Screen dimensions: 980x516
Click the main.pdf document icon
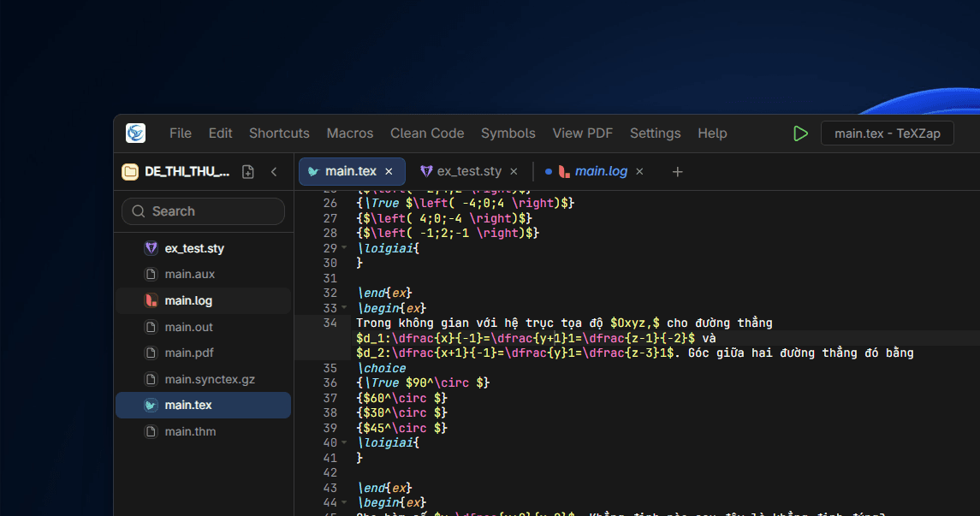point(151,353)
